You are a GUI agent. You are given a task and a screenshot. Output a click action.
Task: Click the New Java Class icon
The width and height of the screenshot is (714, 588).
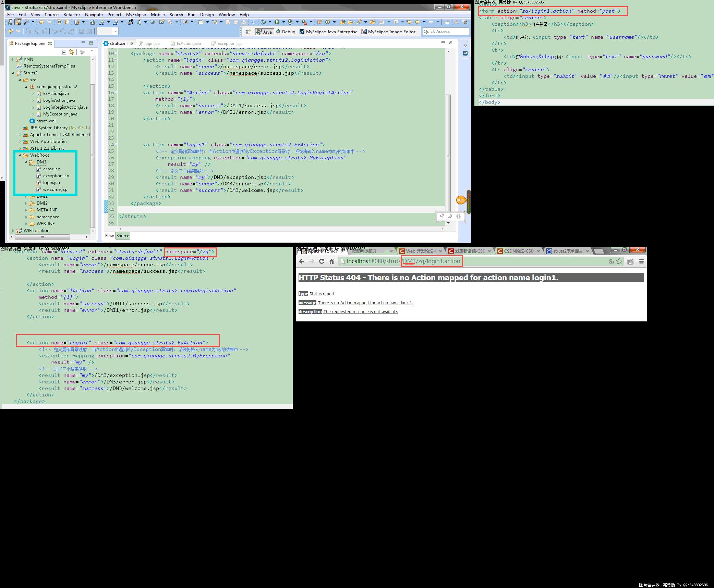point(327,22)
